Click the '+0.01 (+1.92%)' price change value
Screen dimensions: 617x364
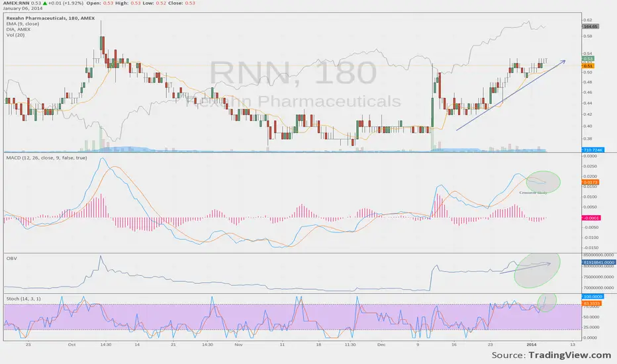66,3
